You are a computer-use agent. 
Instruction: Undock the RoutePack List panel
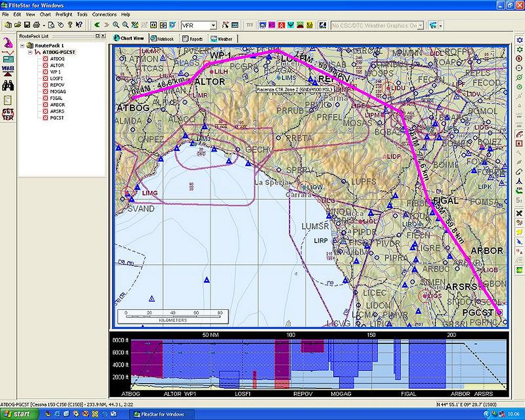click(97, 36)
